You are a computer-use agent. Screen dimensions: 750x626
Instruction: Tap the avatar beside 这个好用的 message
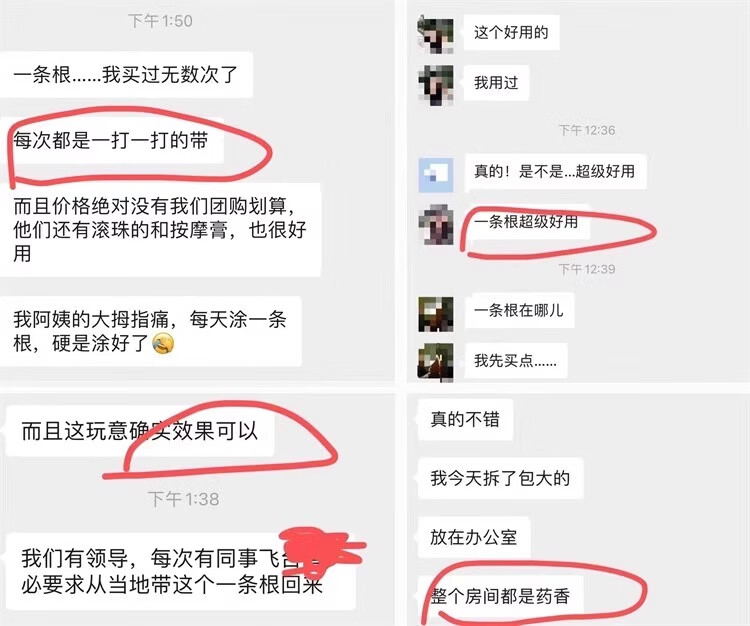pos(435,33)
